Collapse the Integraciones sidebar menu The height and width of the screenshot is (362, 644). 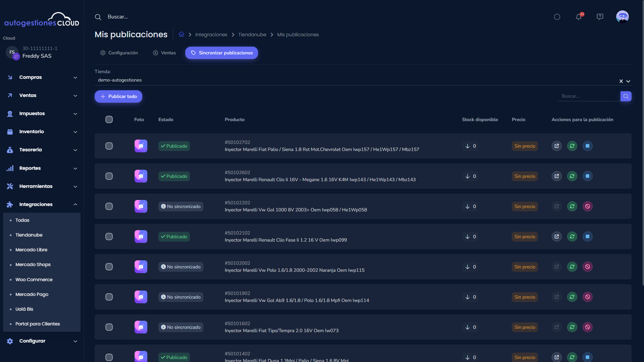[x=42, y=204]
